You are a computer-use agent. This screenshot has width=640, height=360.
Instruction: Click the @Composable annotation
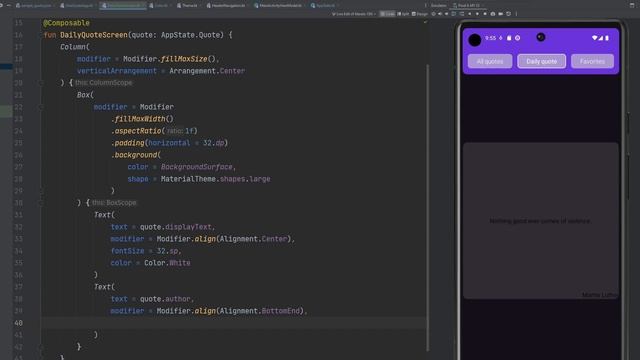pyautogui.click(x=66, y=23)
